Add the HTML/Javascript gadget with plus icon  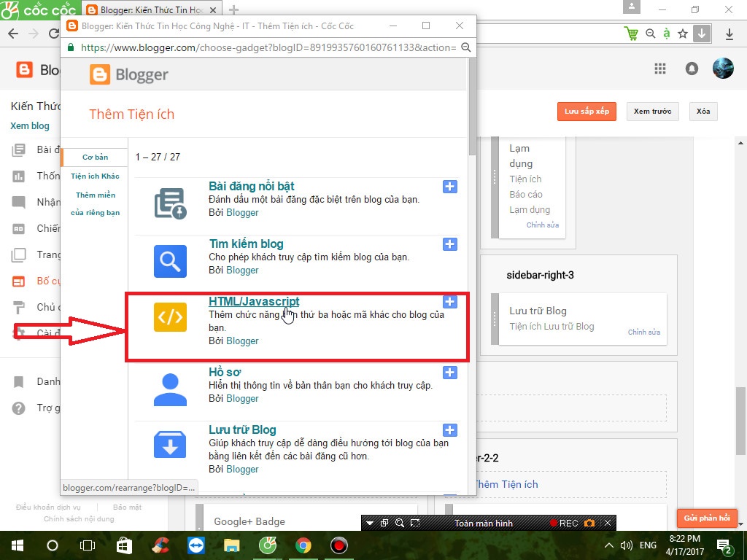(x=449, y=302)
